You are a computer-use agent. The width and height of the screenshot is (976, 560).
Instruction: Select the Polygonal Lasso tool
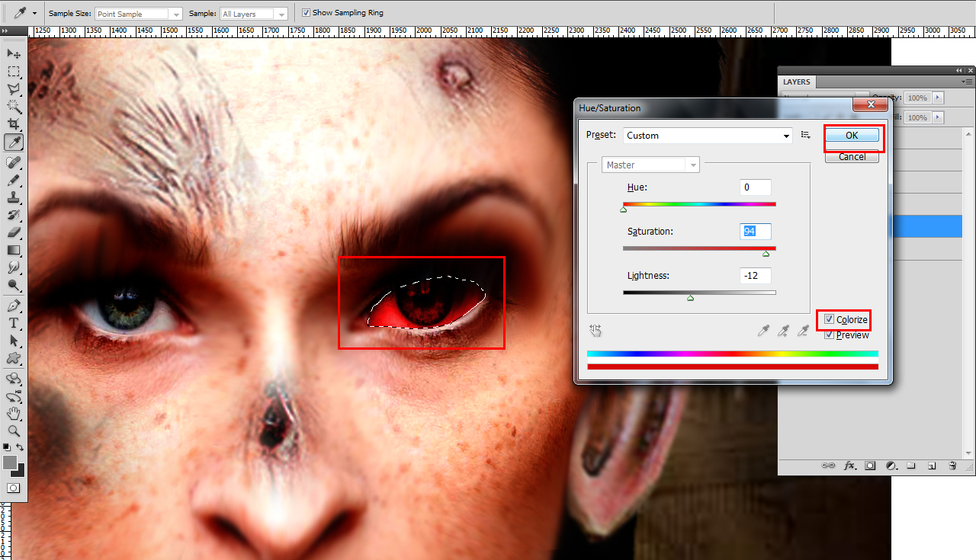click(x=14, y=89)
